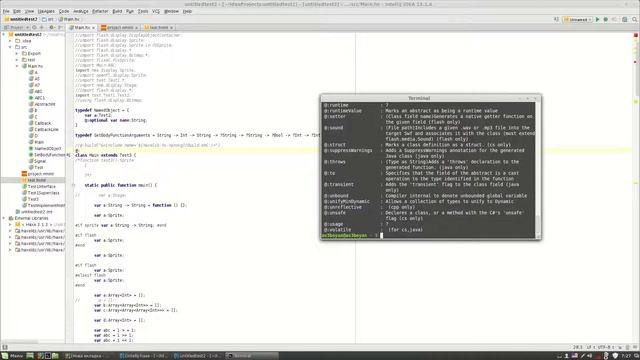
Task: Switch to the project.nmml editor tab
Action: tap(120, 27)
